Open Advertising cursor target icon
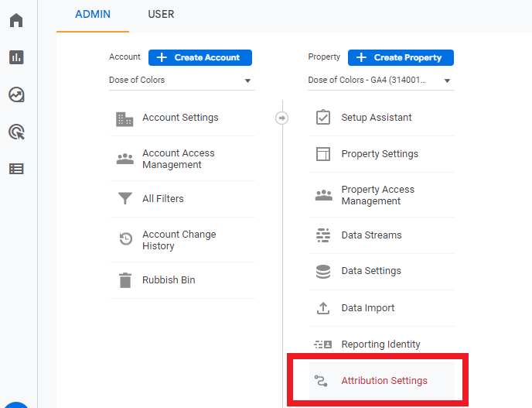The height and width of the screenshot is (408, 532). point(16,132)
